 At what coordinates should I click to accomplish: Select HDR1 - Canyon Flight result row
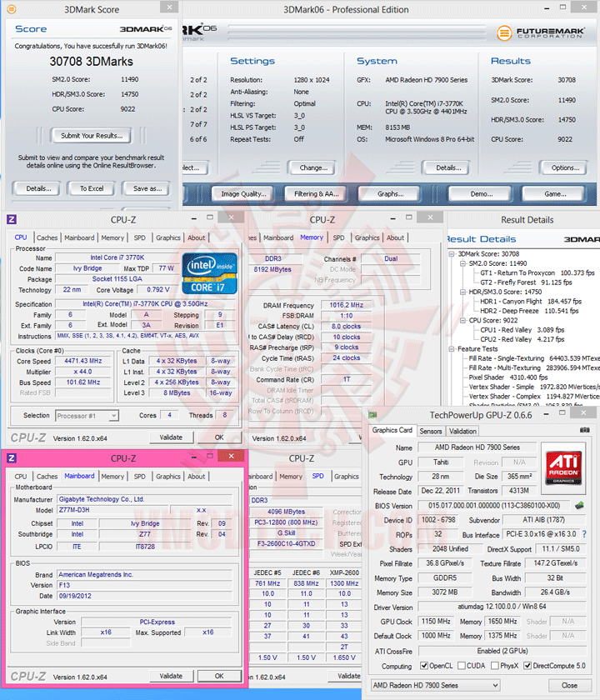click(x=531, y=302)
